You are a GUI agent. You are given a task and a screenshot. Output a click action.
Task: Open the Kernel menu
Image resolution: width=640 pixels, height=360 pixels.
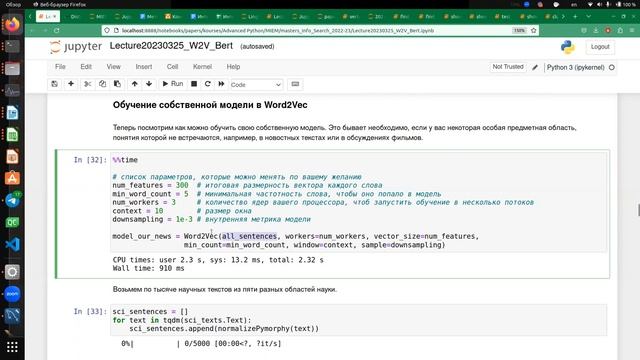click(x=202, y=67)
